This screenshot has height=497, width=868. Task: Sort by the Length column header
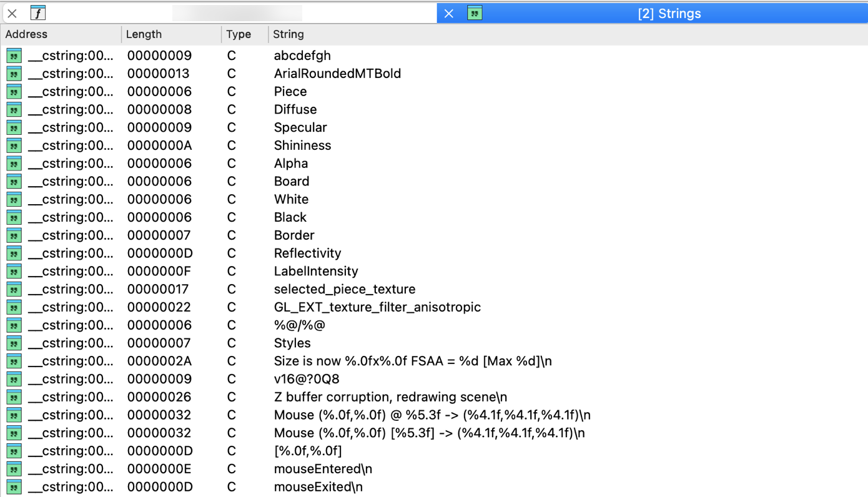pos(144,34)
